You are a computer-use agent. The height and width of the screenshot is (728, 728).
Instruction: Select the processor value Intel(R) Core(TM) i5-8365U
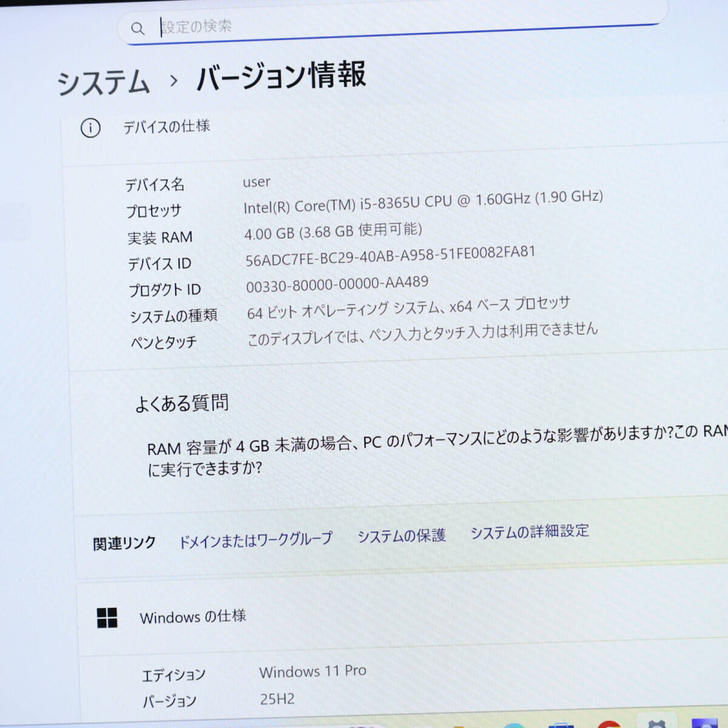423,201
